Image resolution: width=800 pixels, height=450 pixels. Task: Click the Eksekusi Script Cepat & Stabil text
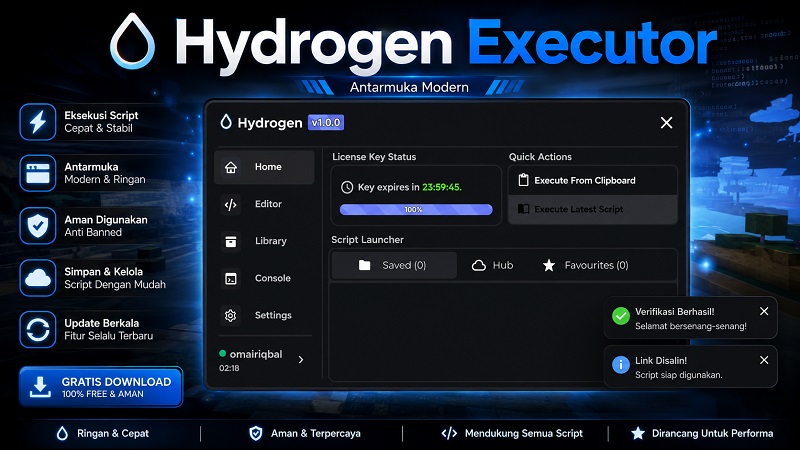(x=101, y=122)
